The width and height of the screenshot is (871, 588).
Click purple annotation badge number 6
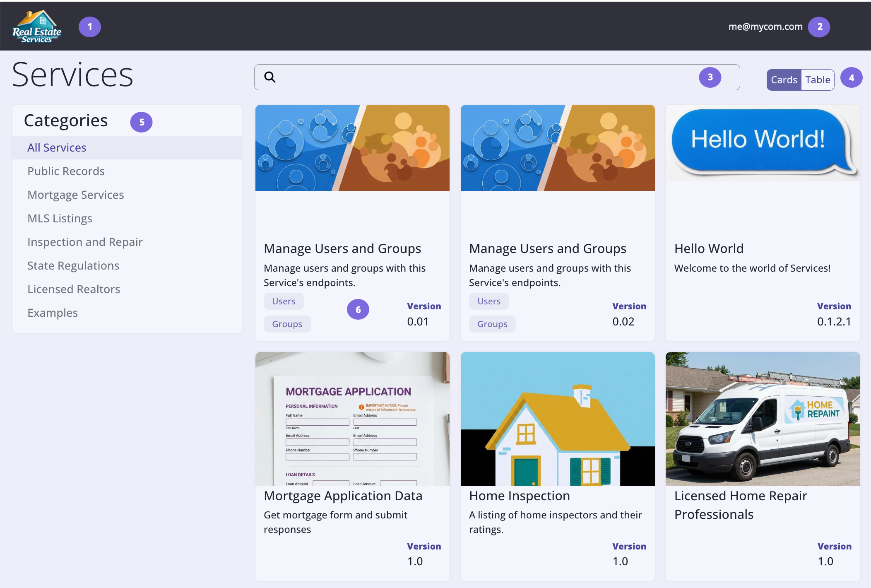(358, 310)
